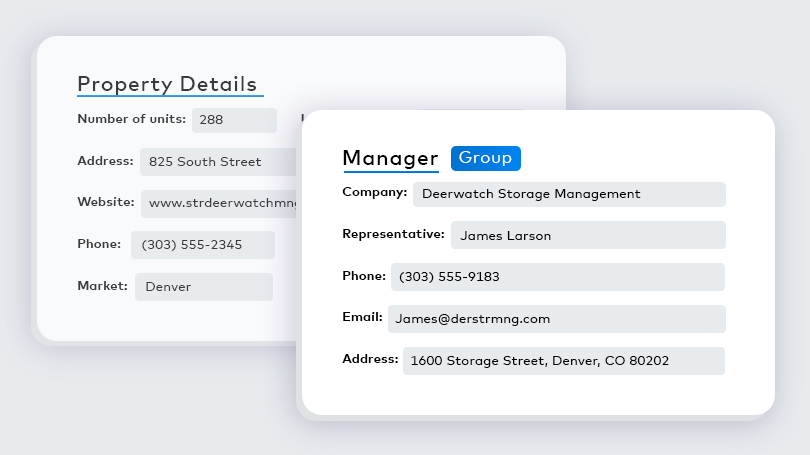Click the Representative label
Image resolution: width=810 pixels, height=455 pixels.
pyautogui.click(x=393, y=234)
